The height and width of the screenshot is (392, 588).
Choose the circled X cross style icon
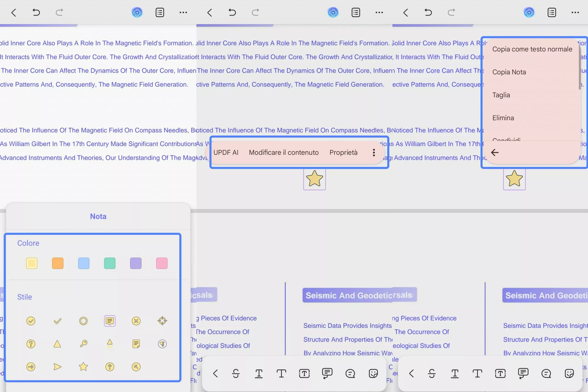(x=136, y=321)
